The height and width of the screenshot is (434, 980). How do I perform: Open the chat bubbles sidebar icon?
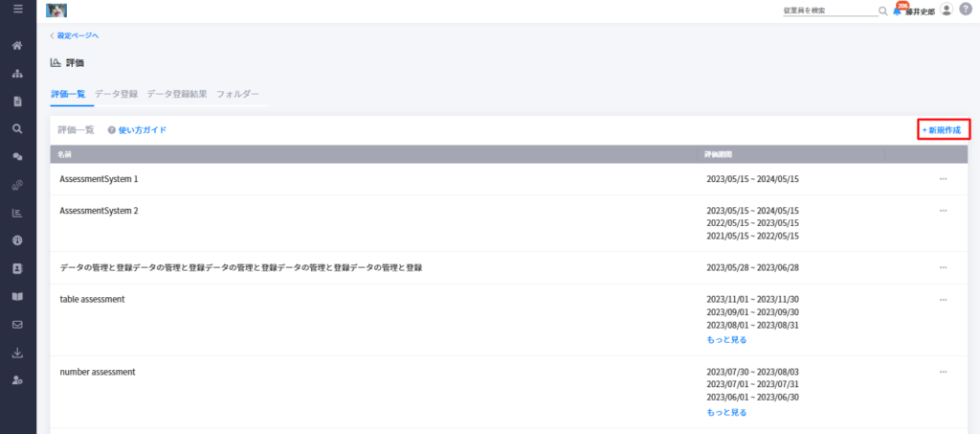pos(18,157)
